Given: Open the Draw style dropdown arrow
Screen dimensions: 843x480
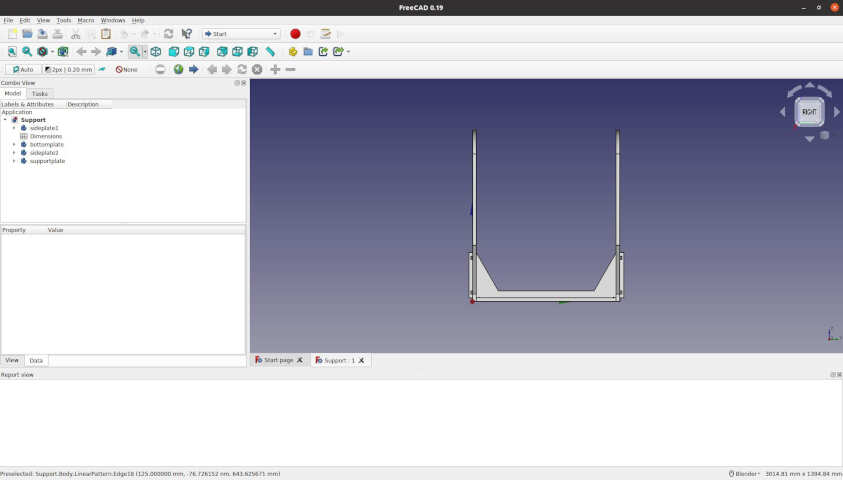Looking at the screenshot, I should (x=52, y=52).
